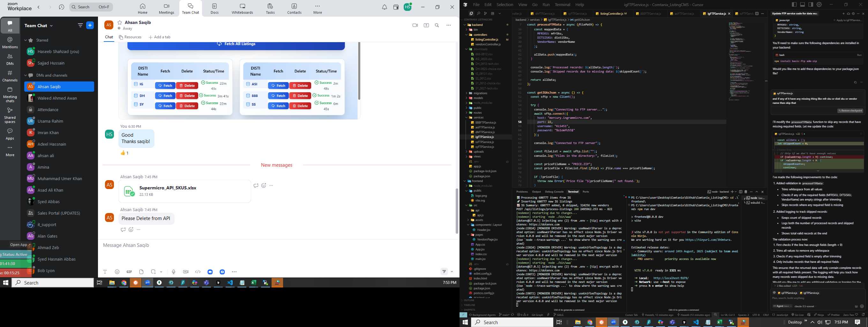This screenshot has height=327, width=868.
Task: Open send options arrow beside send button
Action: [452, 272]
